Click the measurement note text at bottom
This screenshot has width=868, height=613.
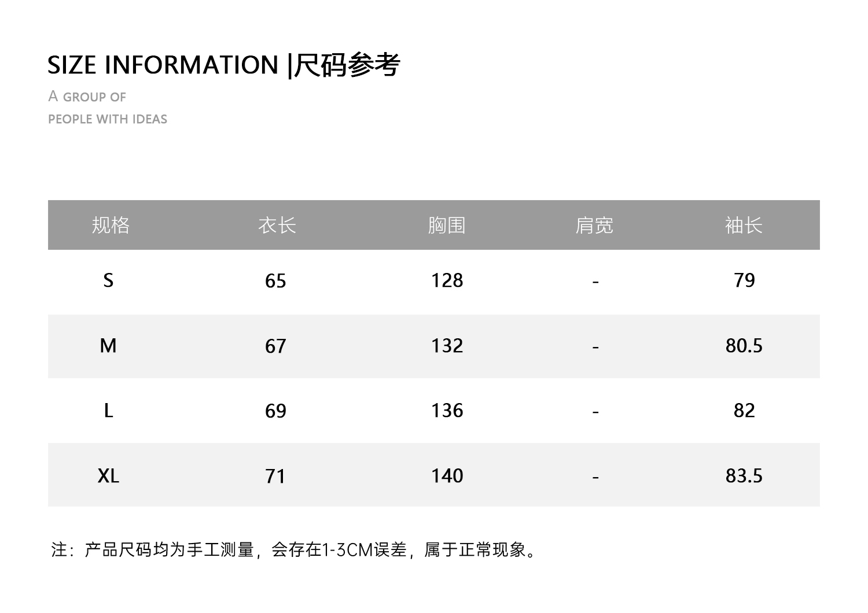coord(295,549)
